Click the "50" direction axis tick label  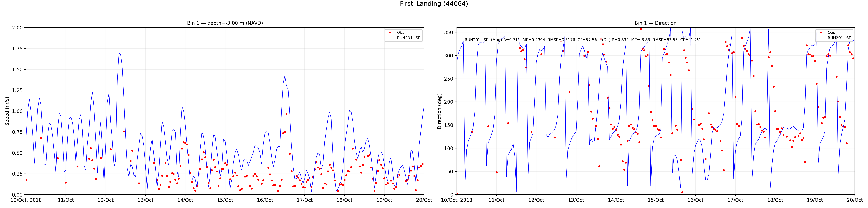click(x=450, y=171)
